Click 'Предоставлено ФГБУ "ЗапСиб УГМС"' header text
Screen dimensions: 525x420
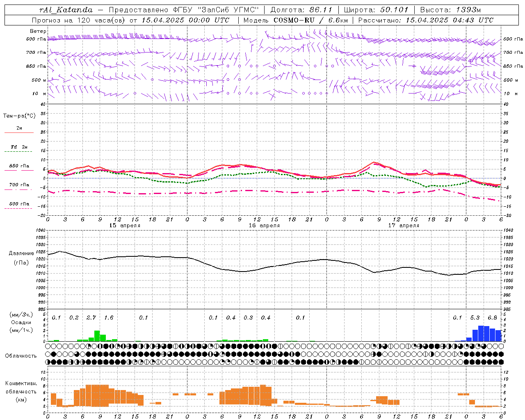tap(184, 10)
